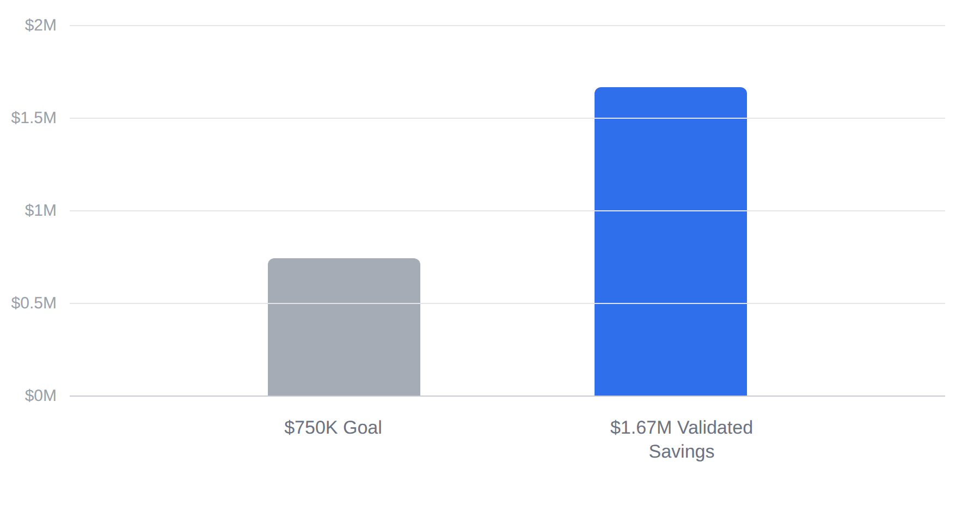Screen dimensions: 980x523
Task: Click the white $0.5M line crossing blue bar
Action: (x=671, y=303)
